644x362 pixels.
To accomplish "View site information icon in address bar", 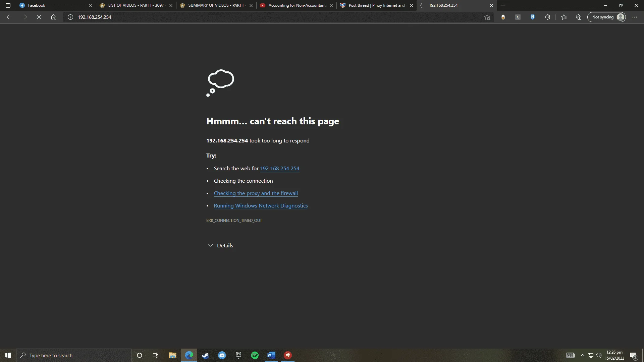I will (70, 17).
